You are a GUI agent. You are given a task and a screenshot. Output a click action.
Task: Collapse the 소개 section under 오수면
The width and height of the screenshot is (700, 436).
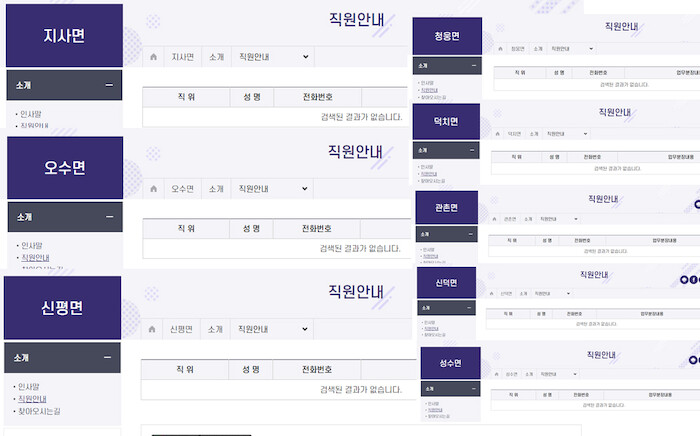pos(108,217)
